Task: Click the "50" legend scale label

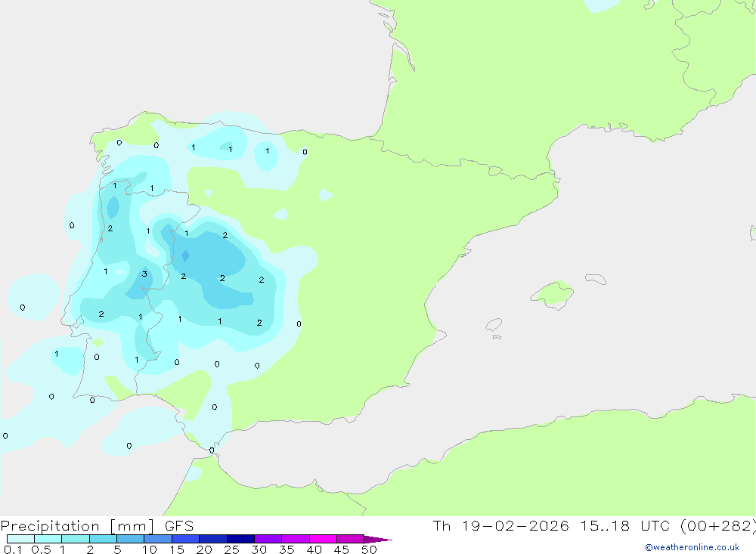Action: (x=370, y=549)
